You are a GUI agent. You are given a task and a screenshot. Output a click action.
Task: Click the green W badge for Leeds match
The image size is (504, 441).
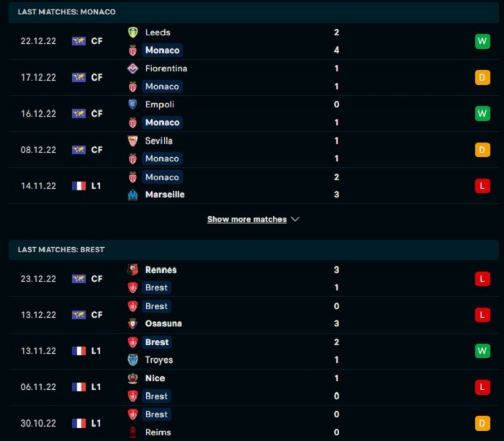pos(482,41)
